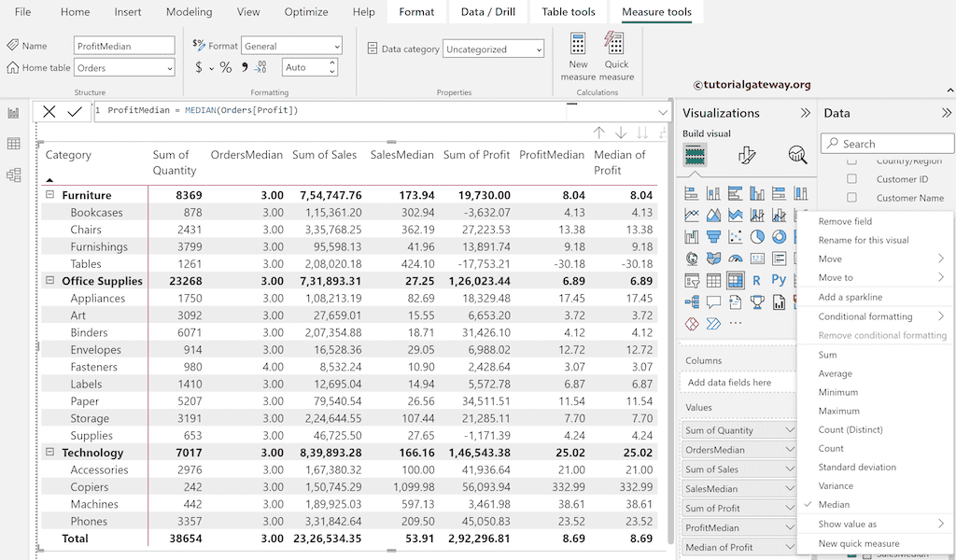Select the Donut chart visualization
956x560 pixels.
coord(777,237)
